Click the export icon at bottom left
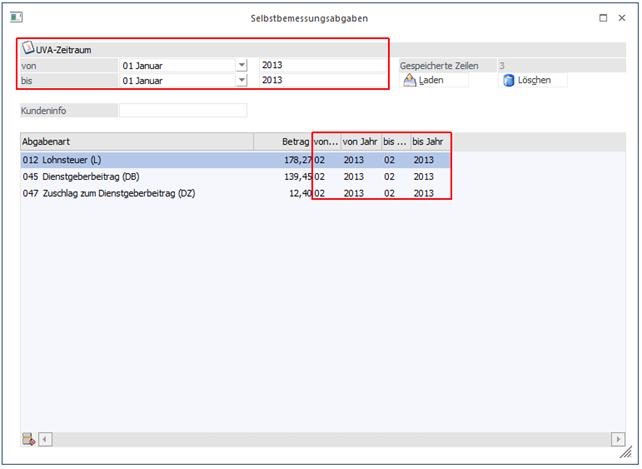 click(x=28, y=439)
